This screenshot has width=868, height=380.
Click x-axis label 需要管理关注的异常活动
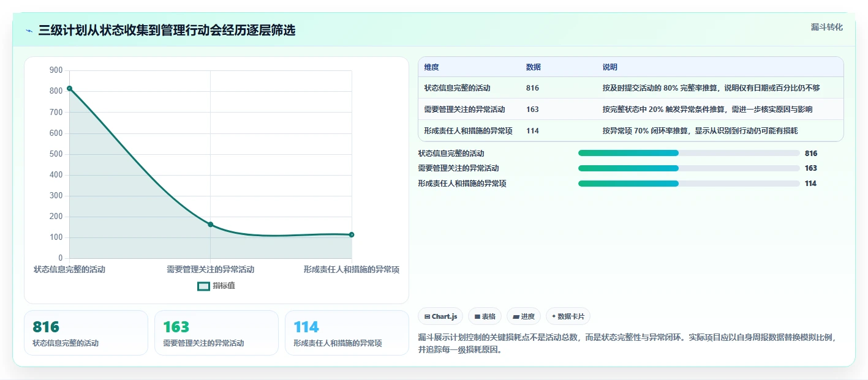tap(210, 269)
